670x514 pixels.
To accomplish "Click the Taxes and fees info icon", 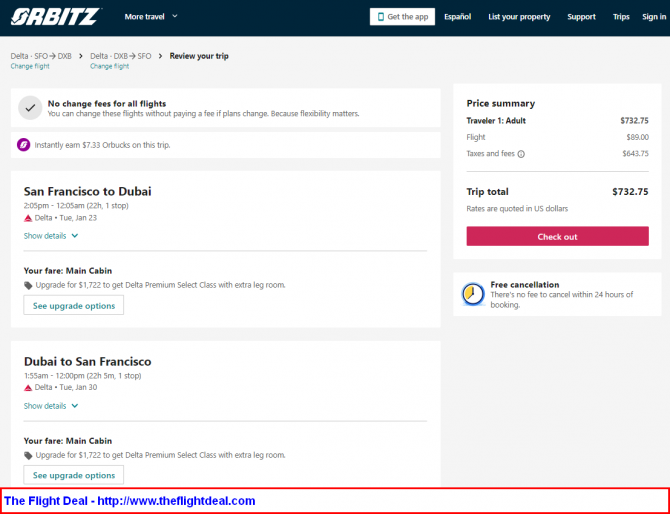I will pos(521,154).
